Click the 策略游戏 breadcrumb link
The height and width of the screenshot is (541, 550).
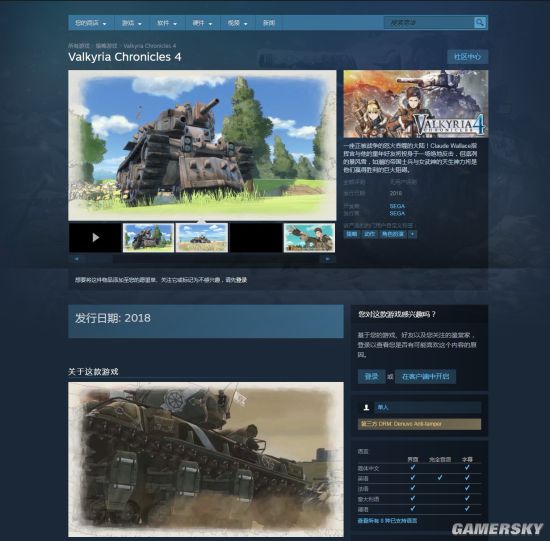coord(107,46)
